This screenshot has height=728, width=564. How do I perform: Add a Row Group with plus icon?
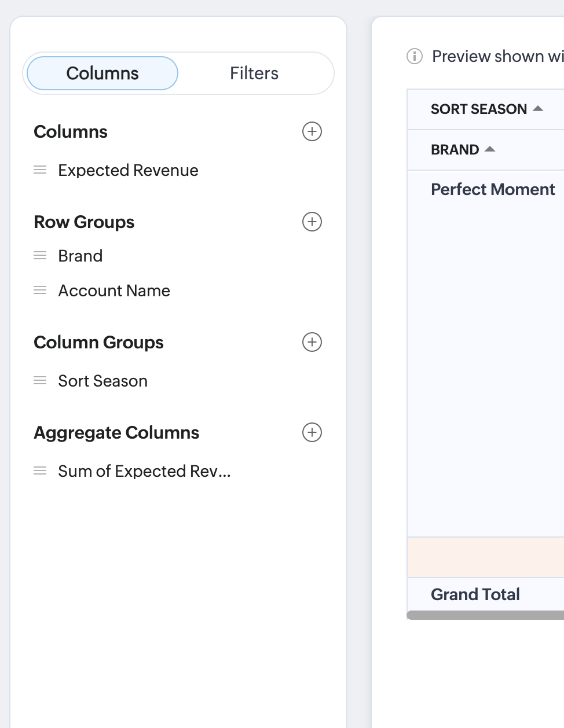(312, 222)
